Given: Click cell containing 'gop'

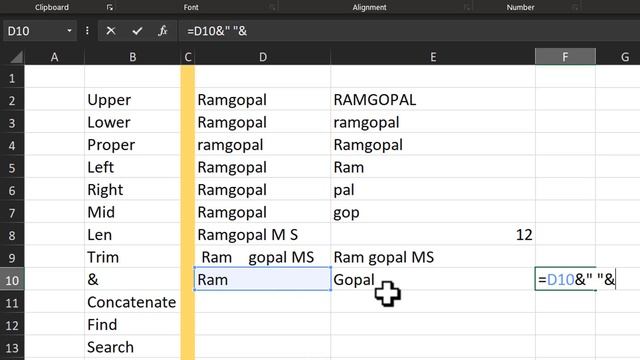Looking at the screenshot, I should (x=433, y=212).
